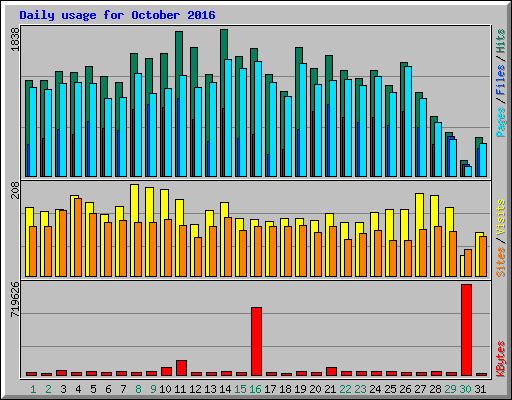Click day label 19 on the x-axis

click(300, 389)
